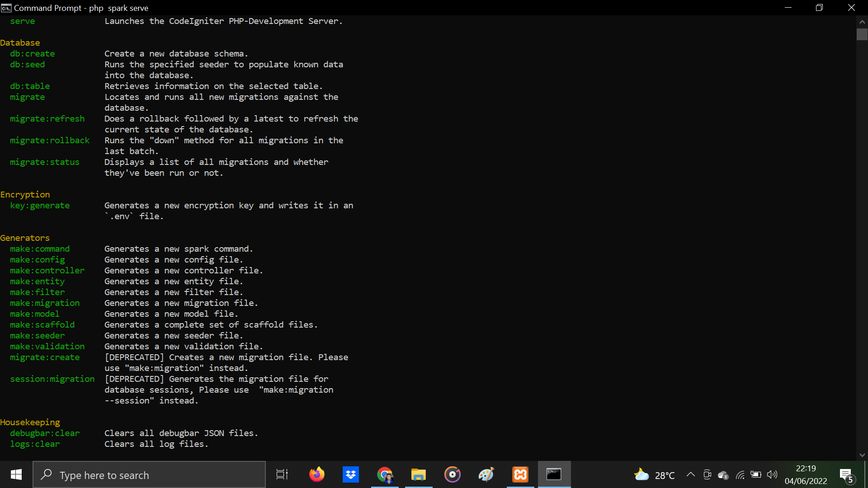Mute the system volume in the tray

click(772, 474)
